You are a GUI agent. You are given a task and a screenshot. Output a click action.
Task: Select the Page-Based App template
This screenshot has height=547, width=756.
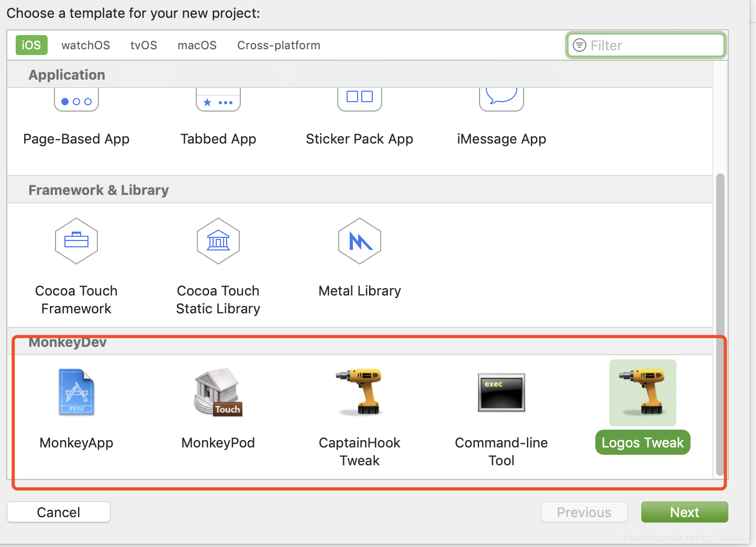76,139
